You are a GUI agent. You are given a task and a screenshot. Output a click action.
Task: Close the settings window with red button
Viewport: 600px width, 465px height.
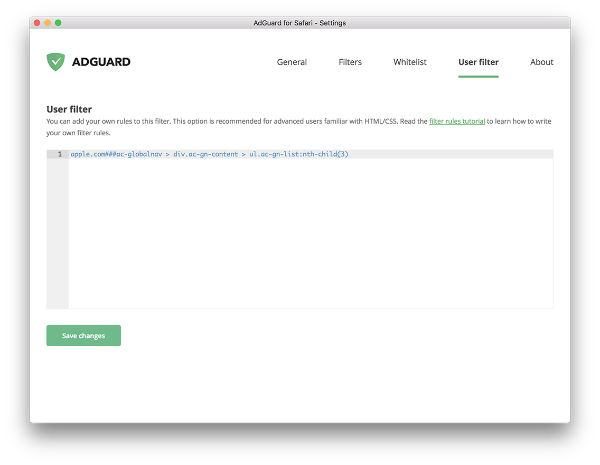[38, 22]
